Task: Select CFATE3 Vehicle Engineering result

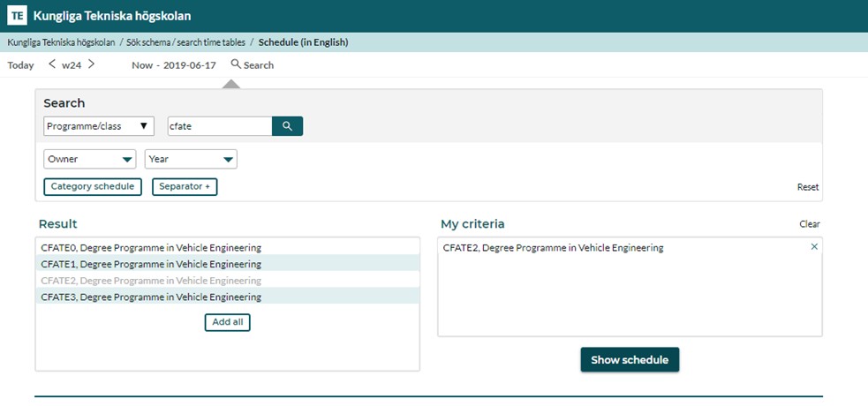Action: point(227,297)
